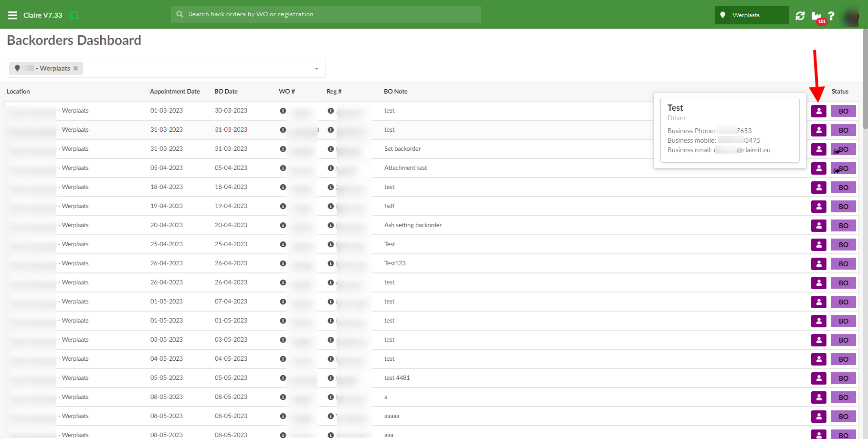Remove the Werplaats location filter tag
The width and height of the screenshot is (868, 439).
(75, 68)
